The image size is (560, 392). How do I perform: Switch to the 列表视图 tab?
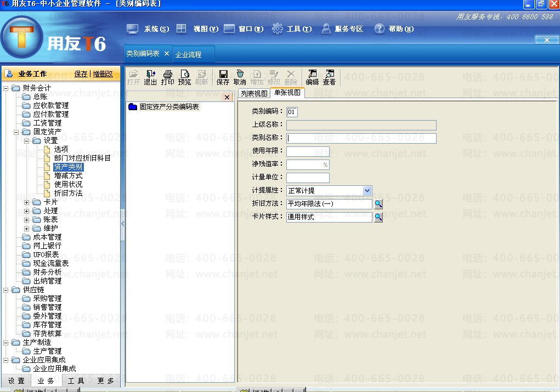tap(254, 94)
